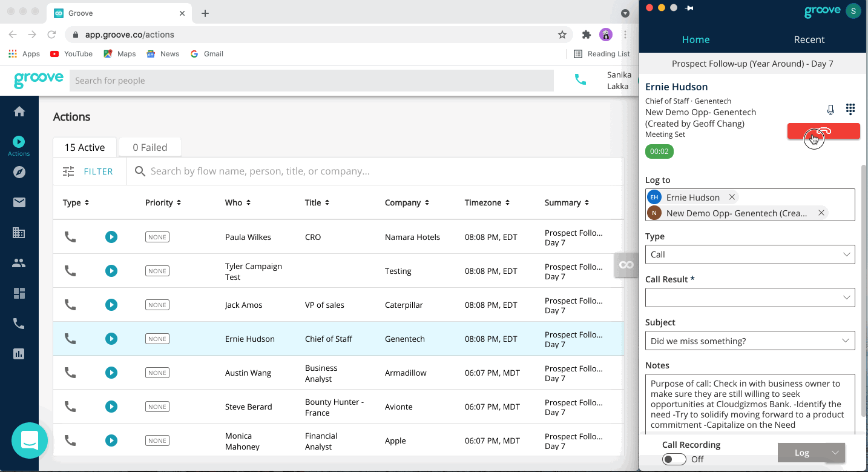
Task: Open the compass Explore sidebar icon
Action: (x=19, y=172)
